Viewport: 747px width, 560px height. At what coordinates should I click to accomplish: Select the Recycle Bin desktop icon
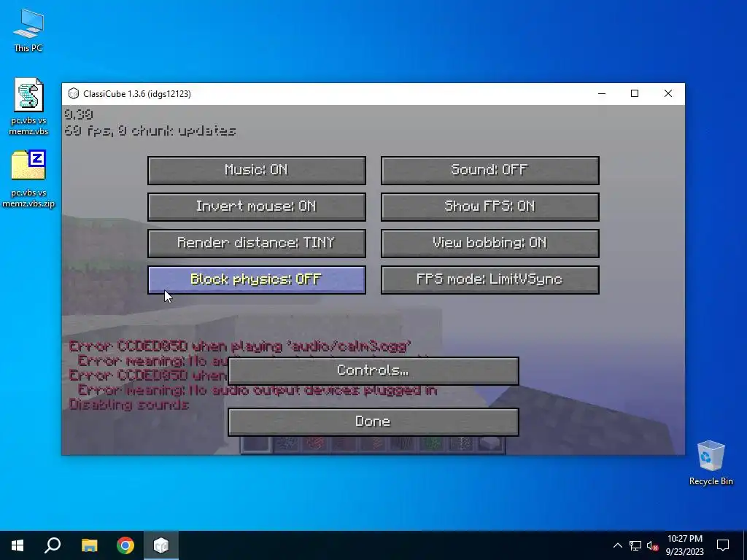click(x=711, y=463)
